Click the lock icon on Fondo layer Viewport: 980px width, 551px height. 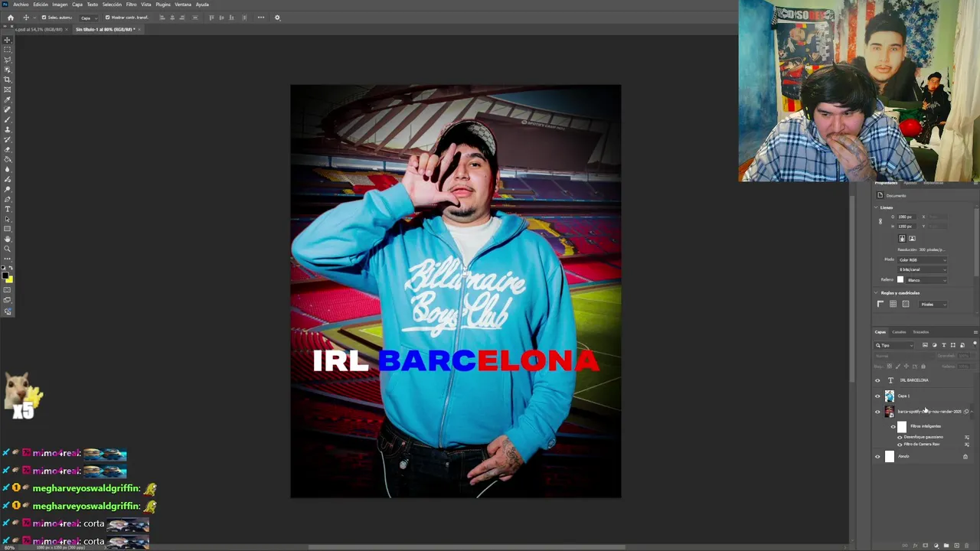coord(965,456)
